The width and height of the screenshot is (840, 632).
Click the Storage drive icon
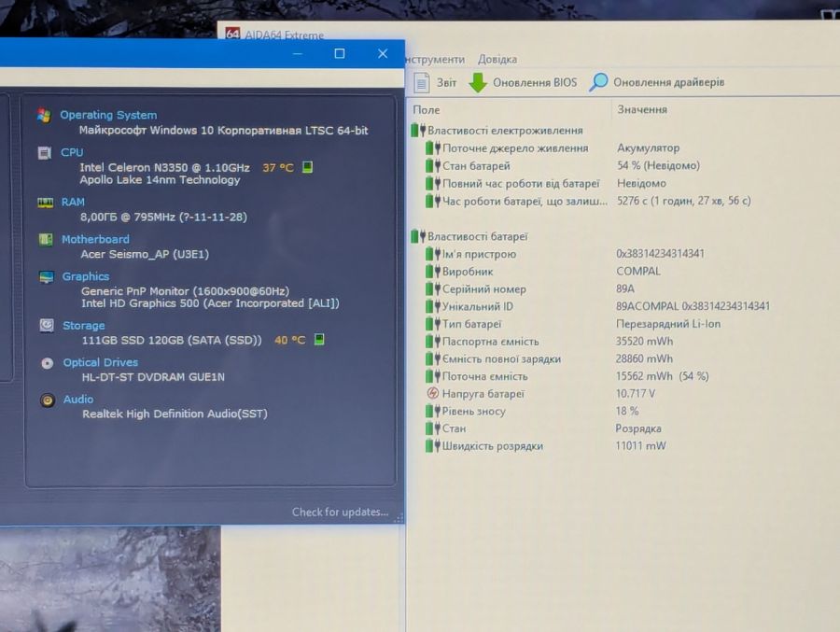point(47,326)
